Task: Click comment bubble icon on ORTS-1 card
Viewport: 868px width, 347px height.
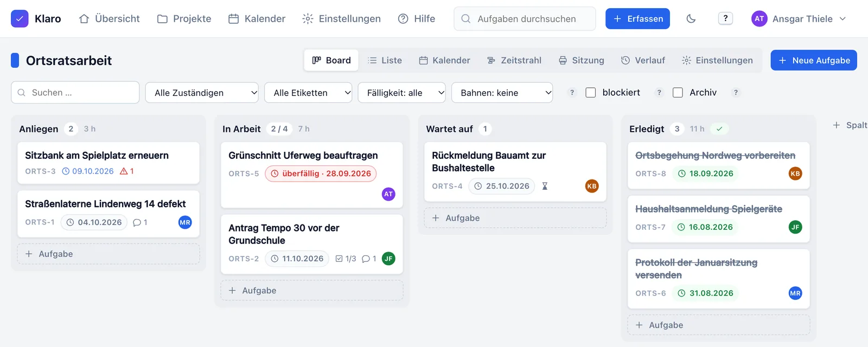Action: pos(137,222)
